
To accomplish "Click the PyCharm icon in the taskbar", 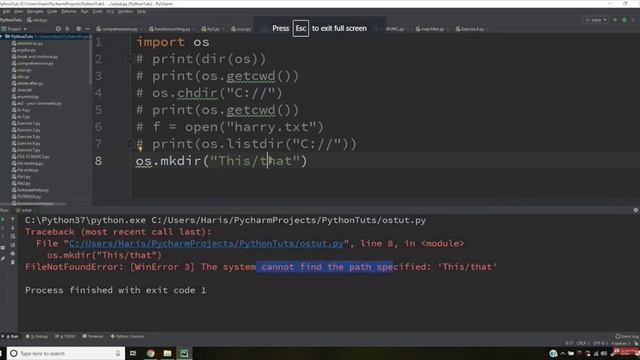I will click(184, 353).
